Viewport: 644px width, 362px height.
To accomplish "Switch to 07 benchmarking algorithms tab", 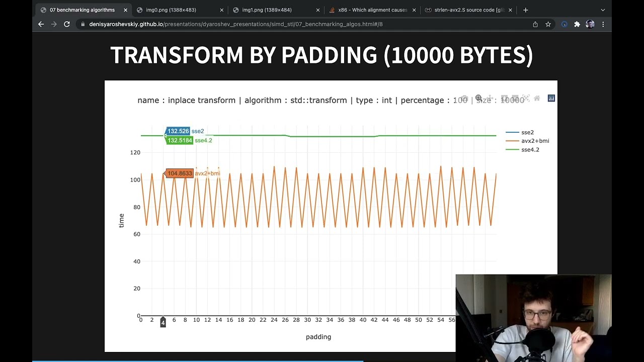I will (84, 10).
